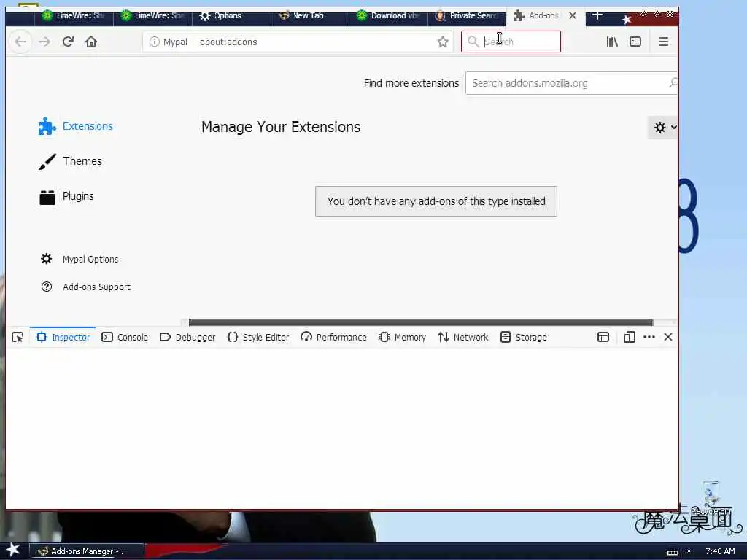Click the keyboard tray icon
The width and height of the screenshot is (747, 560).
coord(672,552)
